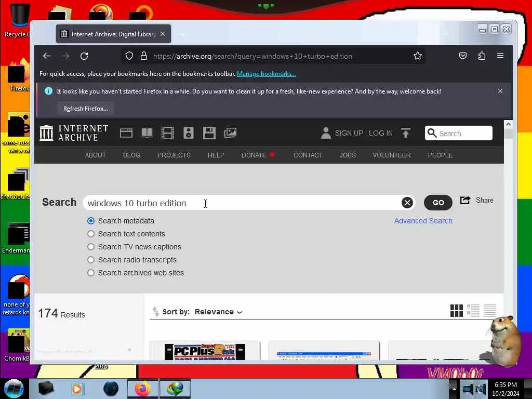Click the taskbar clock showing 6:35 PM
The image size is (532, 399).
[x=506, y=389]
